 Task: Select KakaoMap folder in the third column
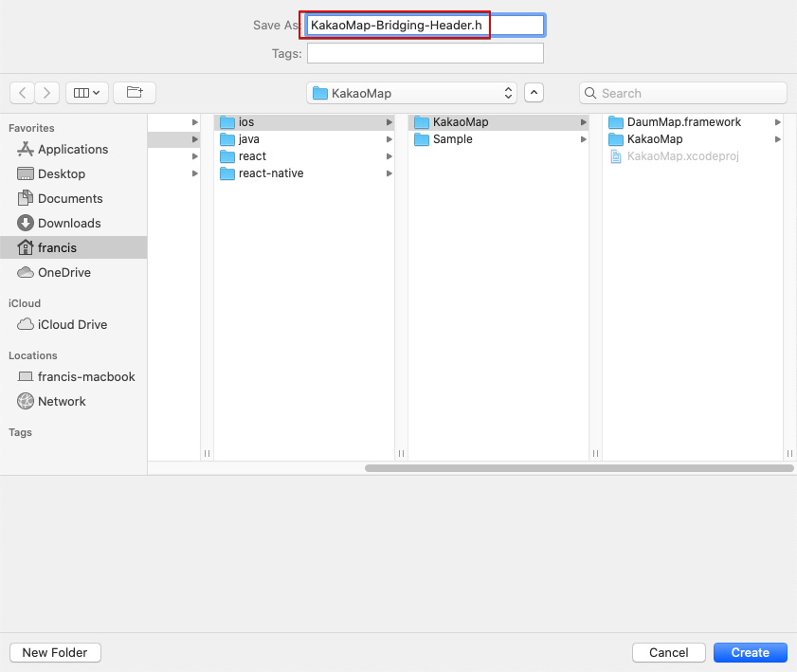[x=498, y=122]
